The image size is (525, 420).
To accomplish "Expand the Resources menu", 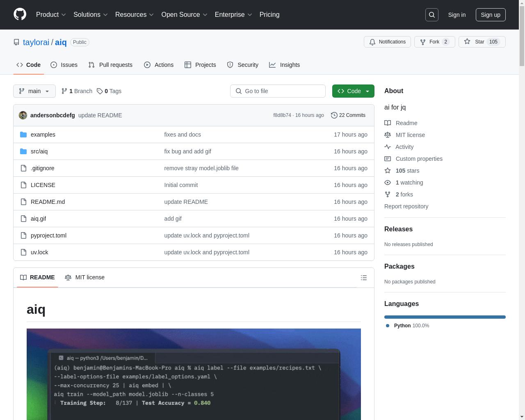I will point(135,14).
